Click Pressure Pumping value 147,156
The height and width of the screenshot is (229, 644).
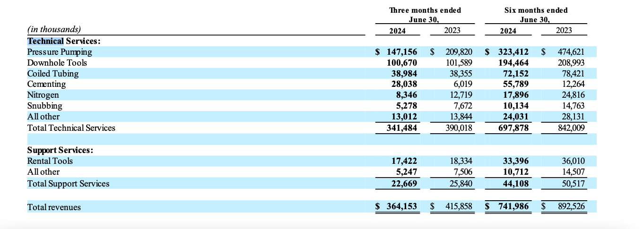point(402,52)
